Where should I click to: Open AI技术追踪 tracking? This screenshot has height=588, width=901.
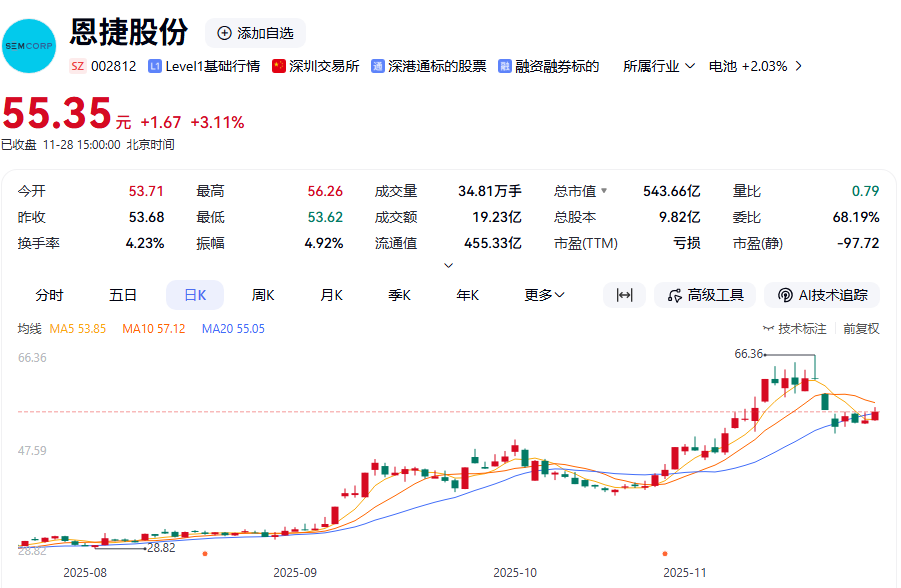[x=822, y=295]
